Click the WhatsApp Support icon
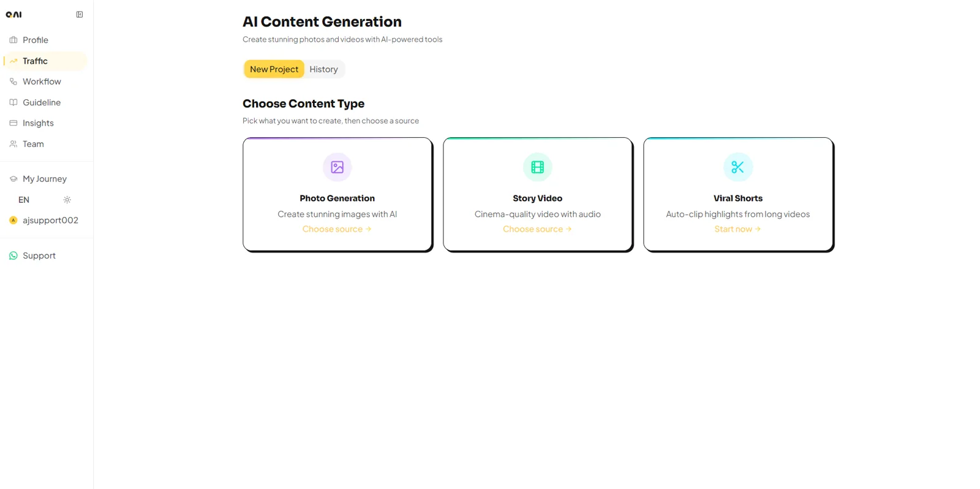980x489 pixels. coord(13,256)
